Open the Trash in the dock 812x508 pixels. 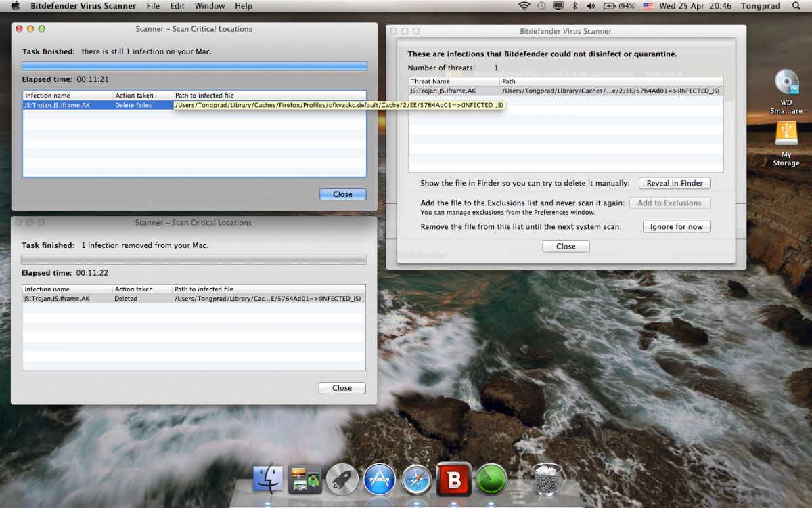[547, 480]
